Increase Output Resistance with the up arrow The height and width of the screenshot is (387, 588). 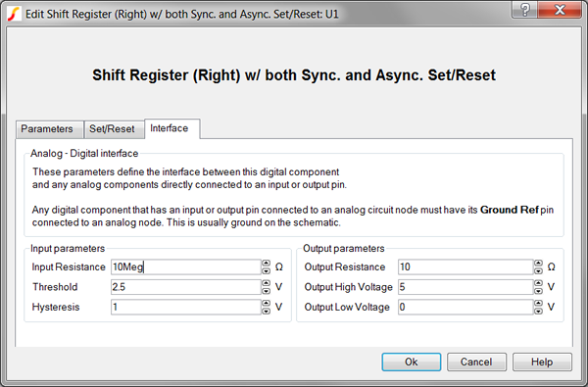[538, 264]
